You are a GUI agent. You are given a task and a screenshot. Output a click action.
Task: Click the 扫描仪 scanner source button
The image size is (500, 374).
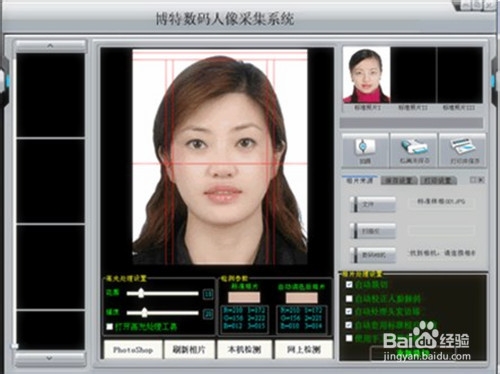pos(373,231)
